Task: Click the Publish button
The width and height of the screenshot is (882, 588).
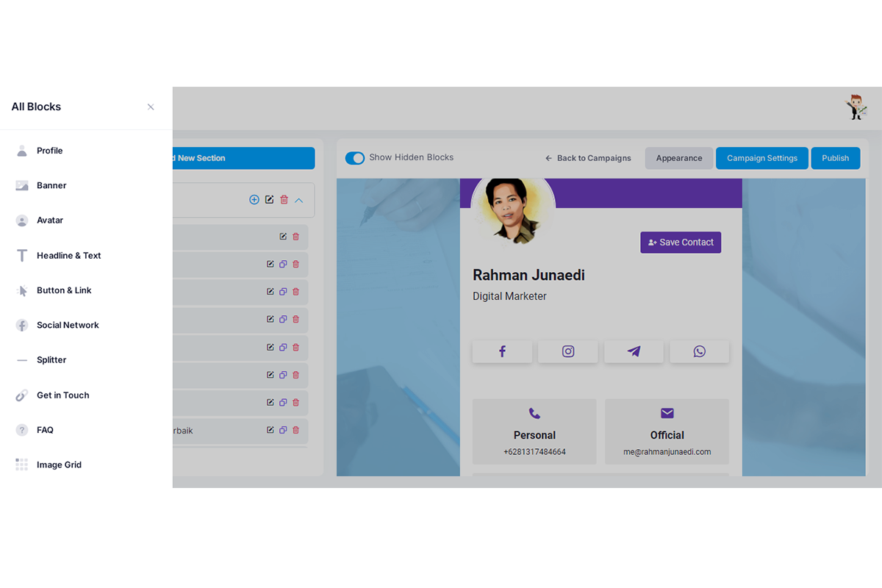Action: click(836, 158)
